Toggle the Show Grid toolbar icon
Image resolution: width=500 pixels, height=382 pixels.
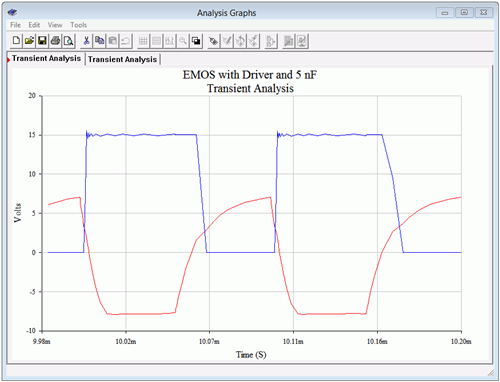(143, 41)
